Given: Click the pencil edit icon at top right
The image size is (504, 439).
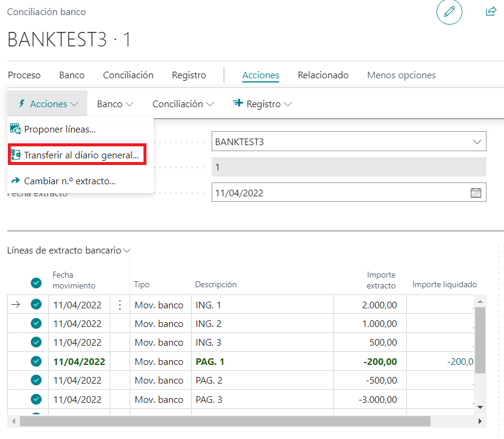Looking at the screenshot, I should pos(449,12).
